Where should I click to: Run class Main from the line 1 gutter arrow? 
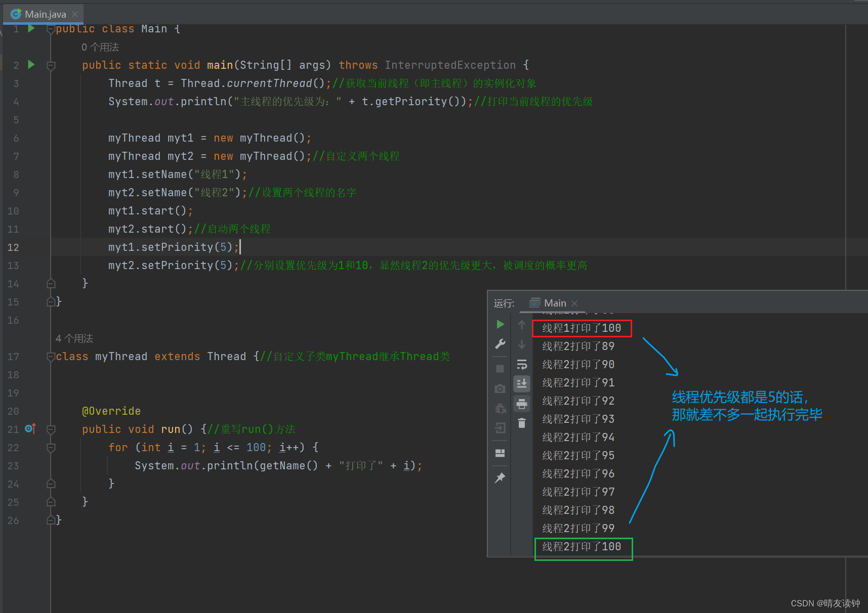(31, 28)
